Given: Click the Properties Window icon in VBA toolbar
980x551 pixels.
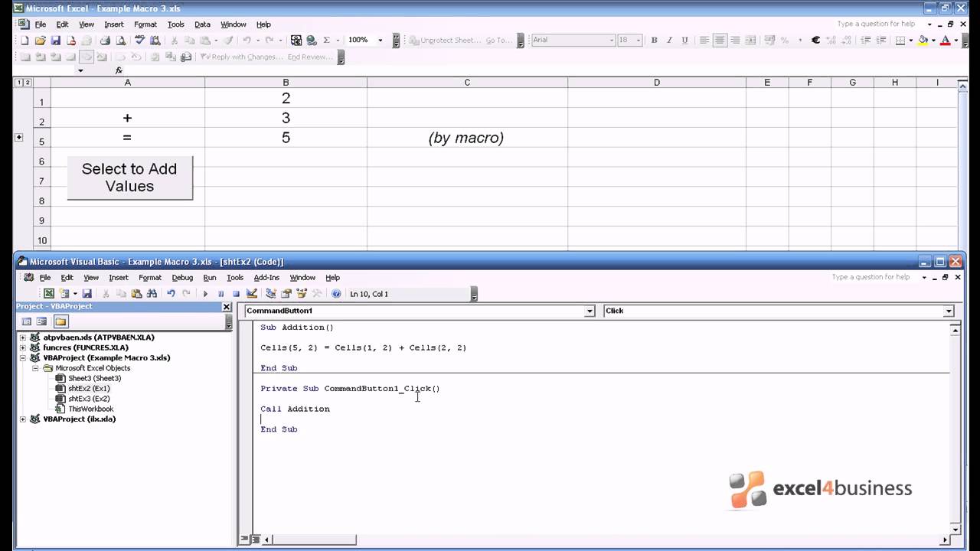Looking at the screenshot, I should click(x=286, y=294).
